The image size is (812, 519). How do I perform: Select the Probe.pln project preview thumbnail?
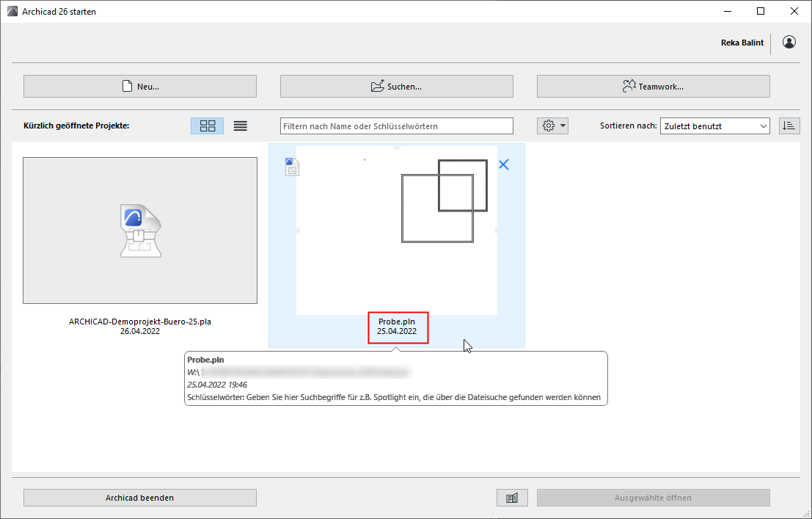[x=397, y=231]
